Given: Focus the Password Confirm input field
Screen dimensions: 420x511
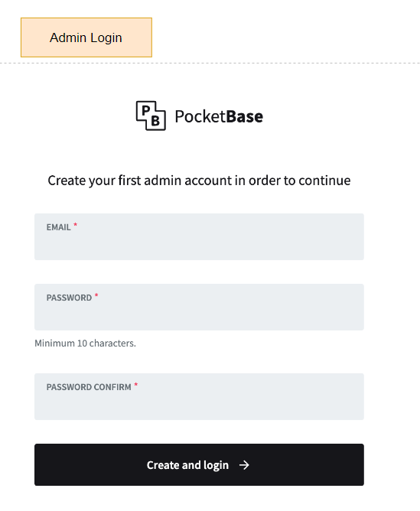Looking at the screenshot, I should coord(199,396).
